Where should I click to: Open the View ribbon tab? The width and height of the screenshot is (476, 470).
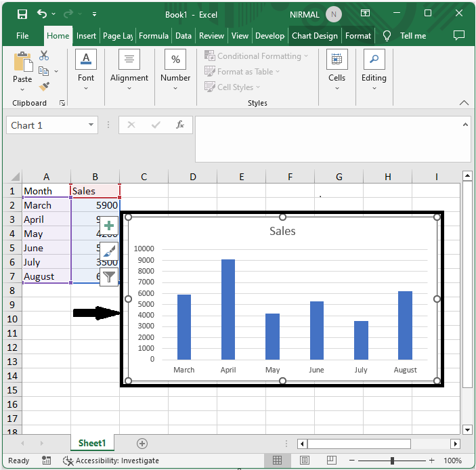click(x=240, y=36)
